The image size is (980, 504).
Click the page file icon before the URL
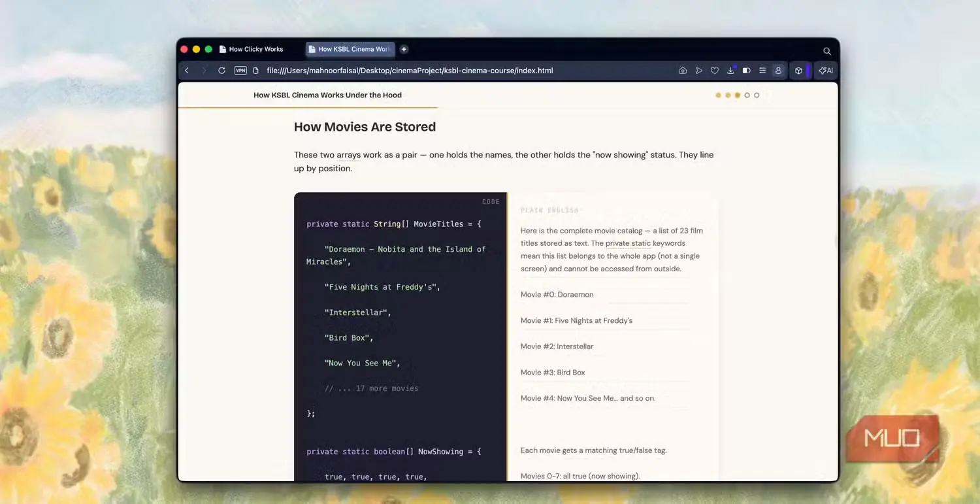(x=256, y=71)
